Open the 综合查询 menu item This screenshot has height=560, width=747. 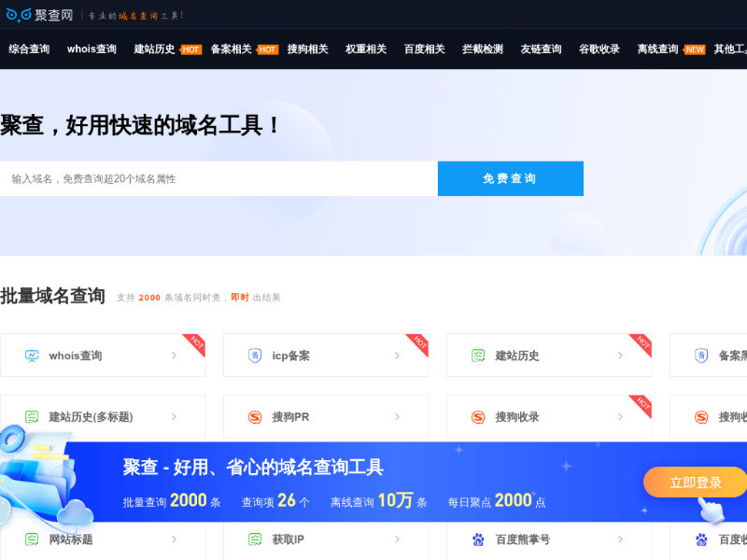[x=29, y=49]
